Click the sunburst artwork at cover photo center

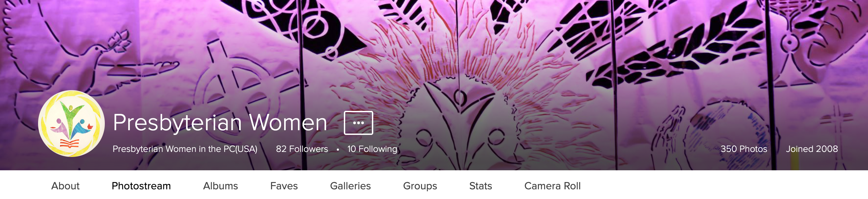click(458, 67)
